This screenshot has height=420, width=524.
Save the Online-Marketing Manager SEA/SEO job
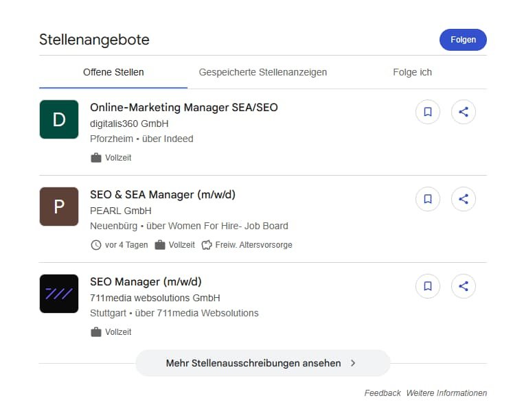(427, 112)
